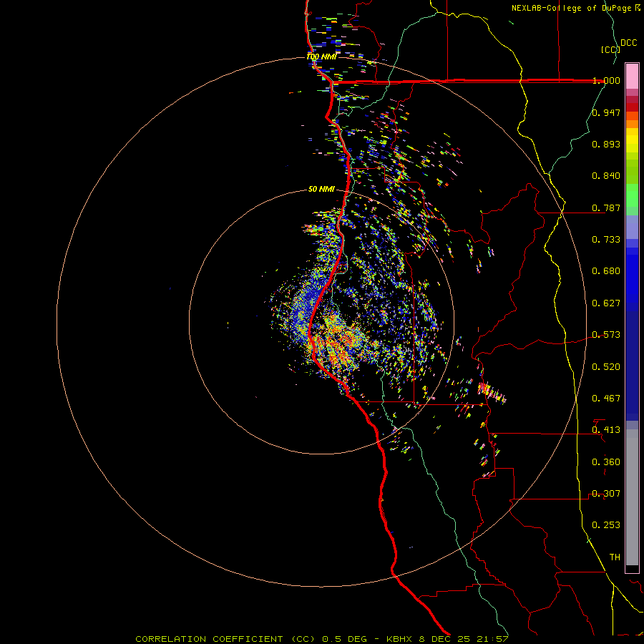Click the 0.947 color scale value
The width and height of the screenshot is (644, 644).
click(606, 113)
